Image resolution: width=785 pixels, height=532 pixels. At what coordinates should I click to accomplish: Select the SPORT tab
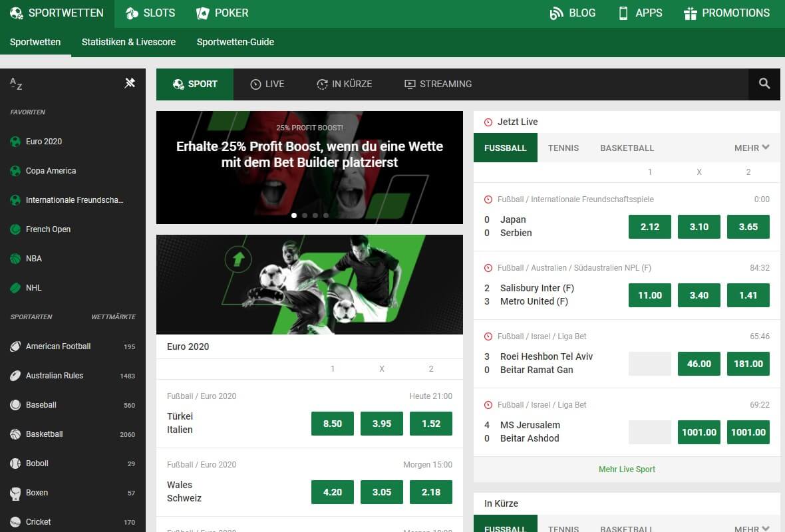click(195, 84)
